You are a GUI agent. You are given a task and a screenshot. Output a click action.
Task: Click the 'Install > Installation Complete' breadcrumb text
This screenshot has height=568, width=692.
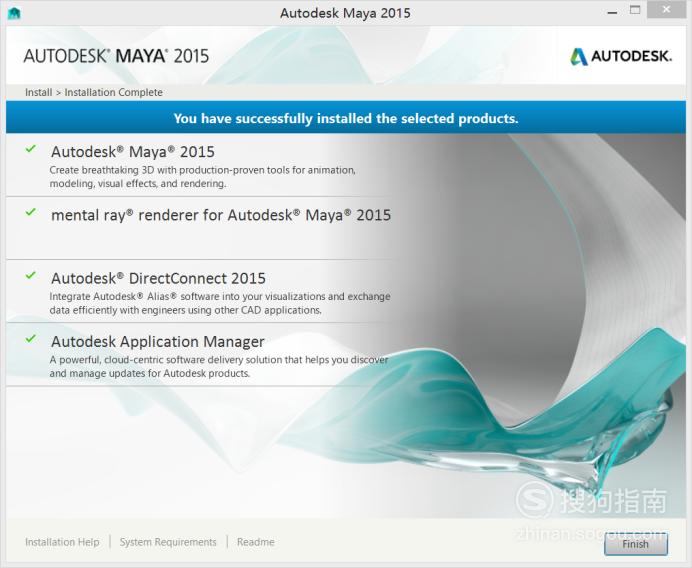coord(94,92)
